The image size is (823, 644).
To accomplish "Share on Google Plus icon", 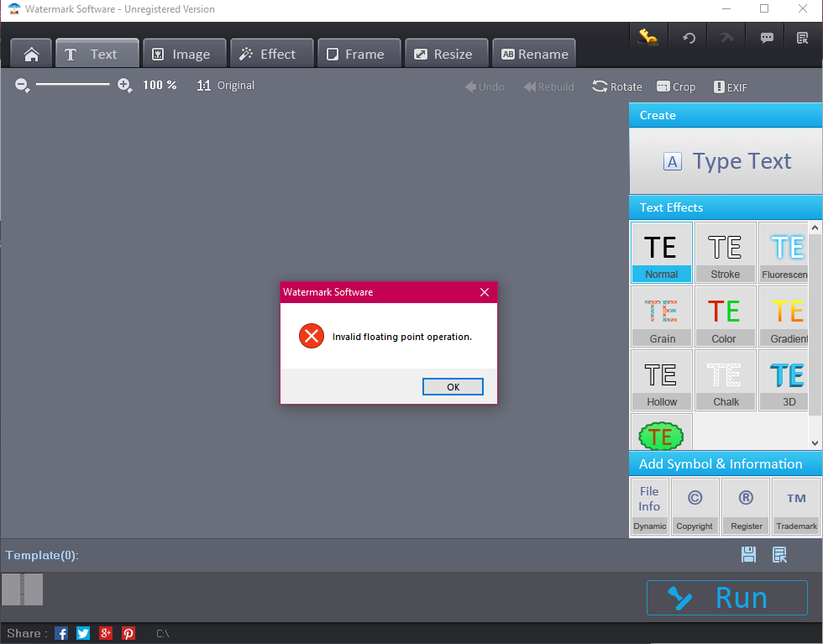I will pos(106,633).
